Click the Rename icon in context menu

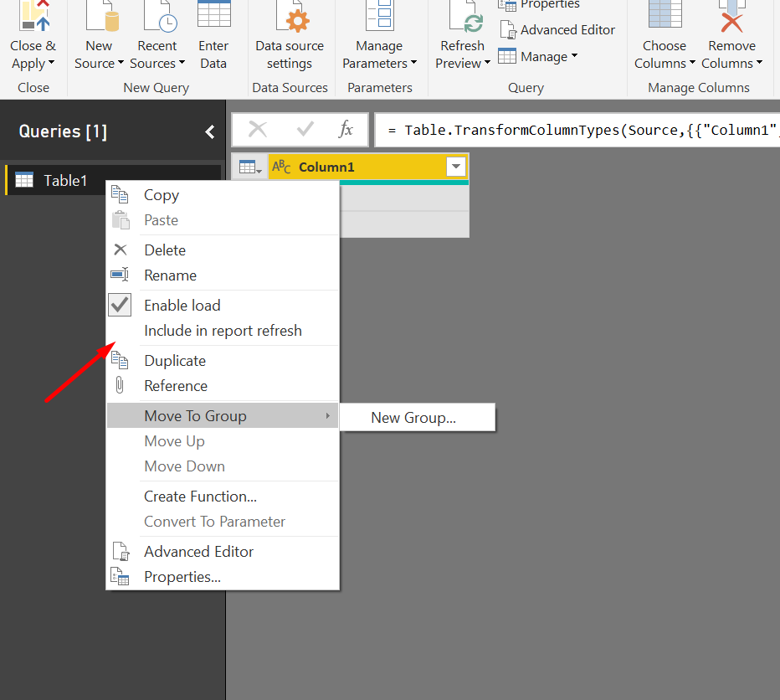tap(120, 275)
